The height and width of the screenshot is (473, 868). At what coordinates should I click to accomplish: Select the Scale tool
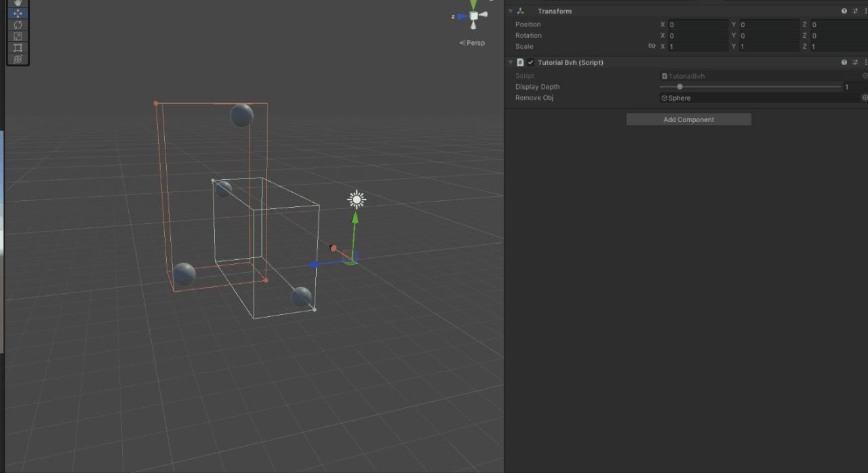18,36
